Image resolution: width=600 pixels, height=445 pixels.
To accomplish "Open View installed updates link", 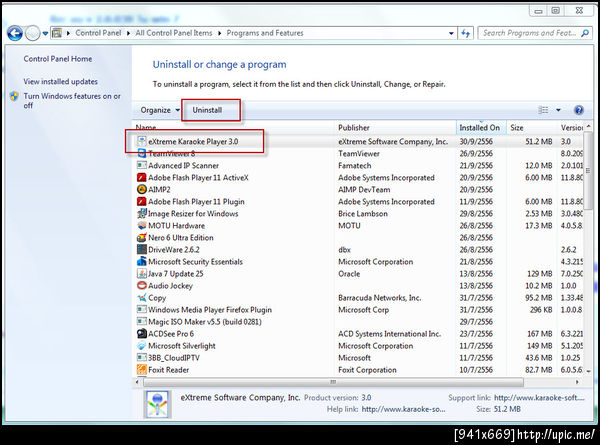I will point(60,82).
